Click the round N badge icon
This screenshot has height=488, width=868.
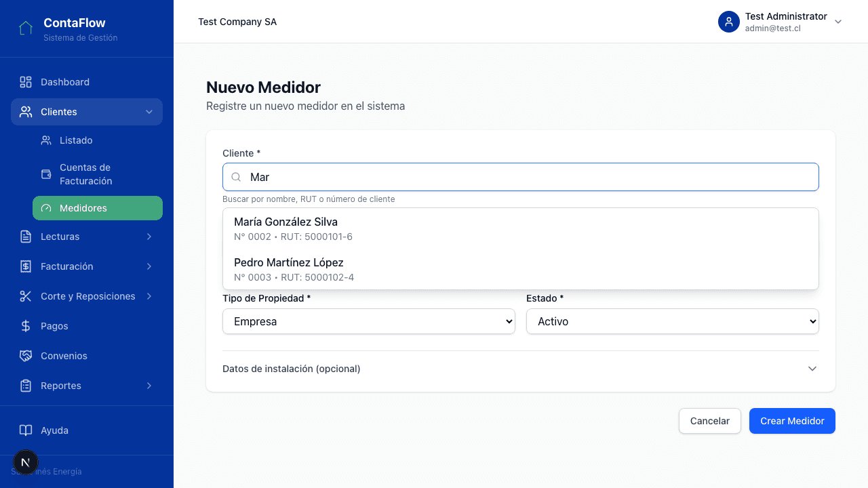coord(26,463)
